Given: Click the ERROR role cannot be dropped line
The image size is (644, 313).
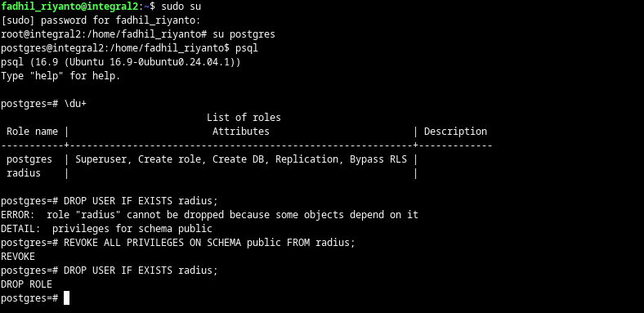Looking at the screenshot, I should [209, 215].
